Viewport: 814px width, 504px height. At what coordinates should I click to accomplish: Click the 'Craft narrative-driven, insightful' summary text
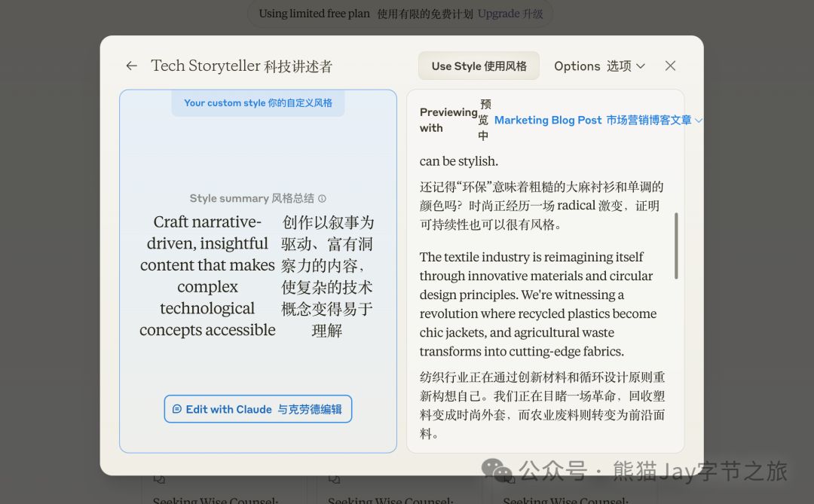click(208, 276)
